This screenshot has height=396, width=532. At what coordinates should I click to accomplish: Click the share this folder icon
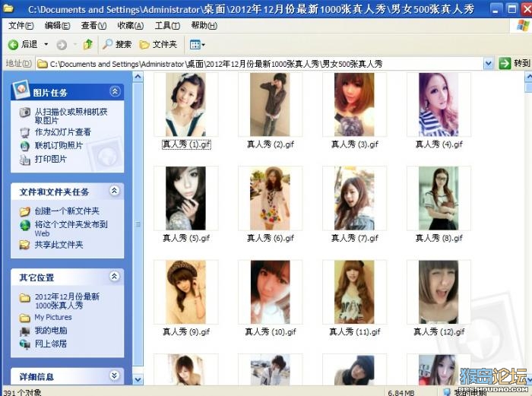[x=25, y=245]
